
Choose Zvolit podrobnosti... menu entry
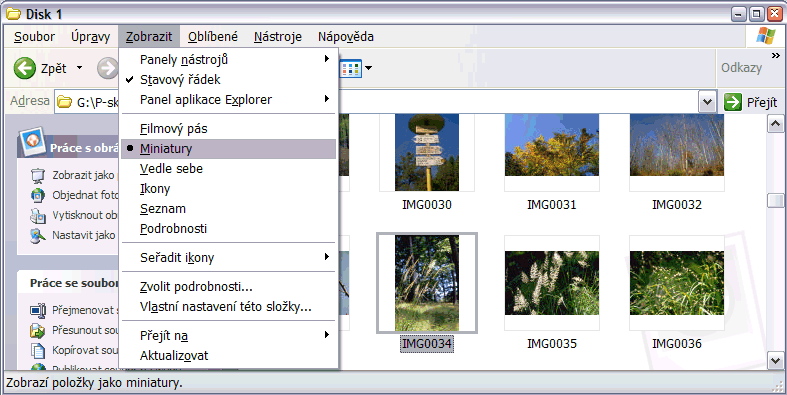click(228, 287)
